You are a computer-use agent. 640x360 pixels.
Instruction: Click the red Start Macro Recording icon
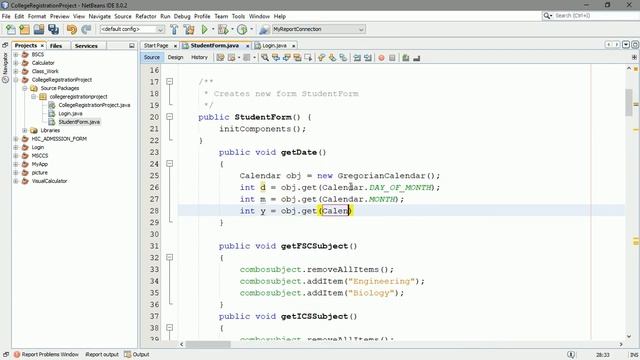[382, 58]
